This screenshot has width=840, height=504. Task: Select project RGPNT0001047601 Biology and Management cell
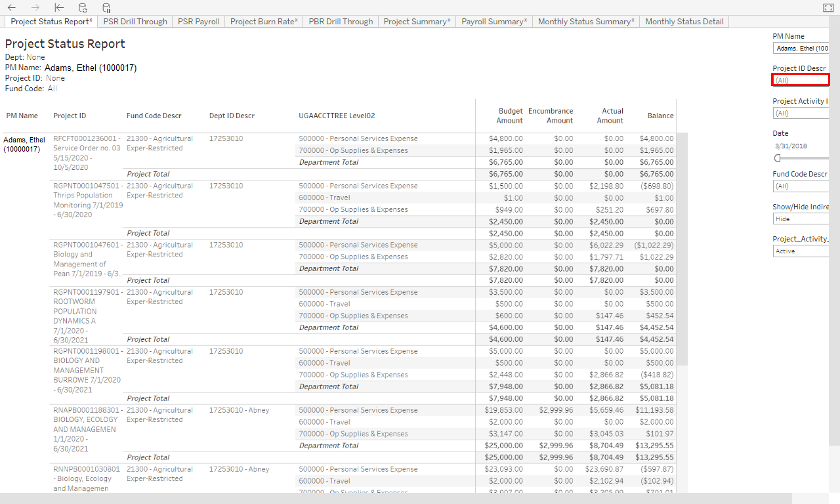click(87, 259)
